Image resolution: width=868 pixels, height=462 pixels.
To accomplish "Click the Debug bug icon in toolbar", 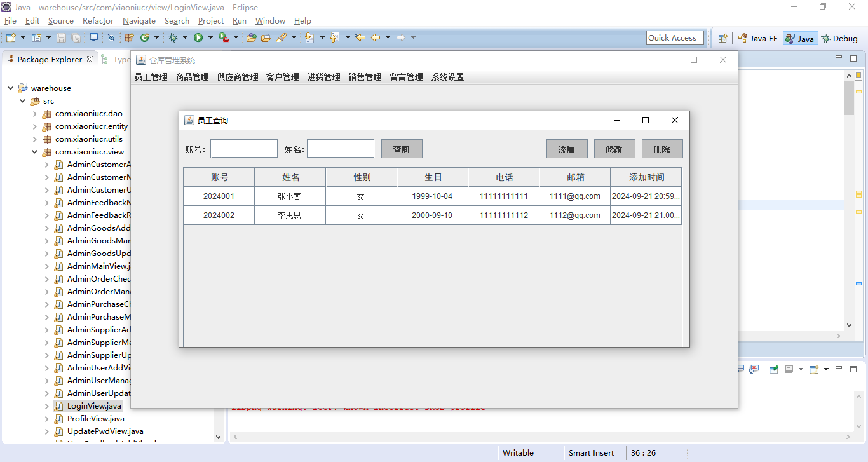I will pyautogui.click(x=173, y=38).
